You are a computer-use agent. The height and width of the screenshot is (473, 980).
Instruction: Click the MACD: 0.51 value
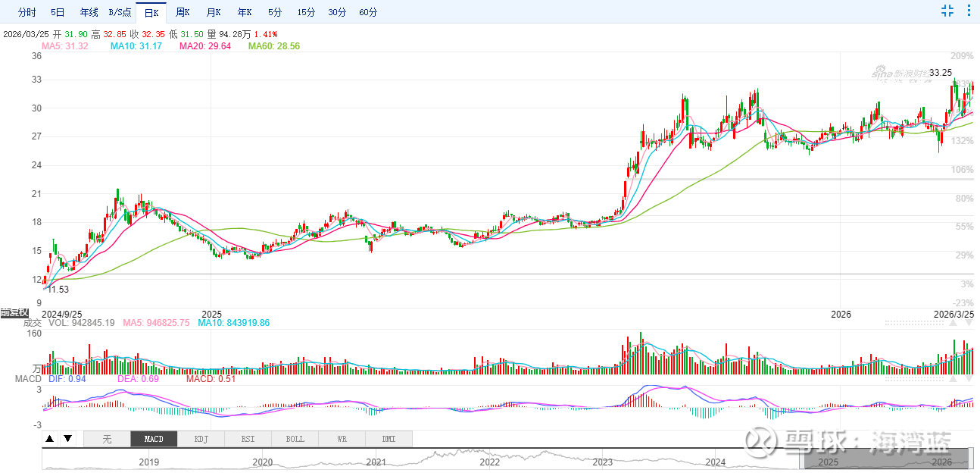tap(211, 378)
